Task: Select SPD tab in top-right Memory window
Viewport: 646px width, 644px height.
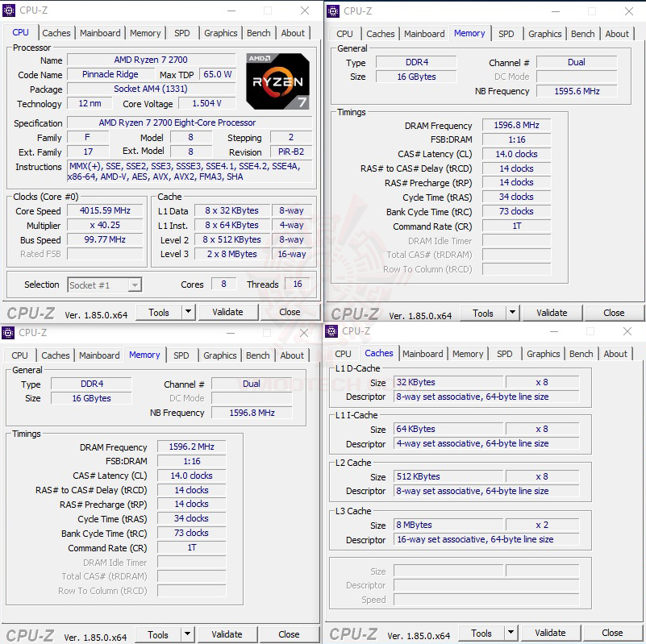Action: [x=506, y=34]
